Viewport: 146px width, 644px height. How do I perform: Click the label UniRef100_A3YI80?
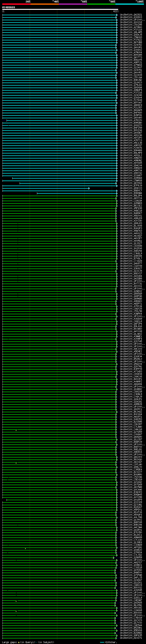[131, 221]
